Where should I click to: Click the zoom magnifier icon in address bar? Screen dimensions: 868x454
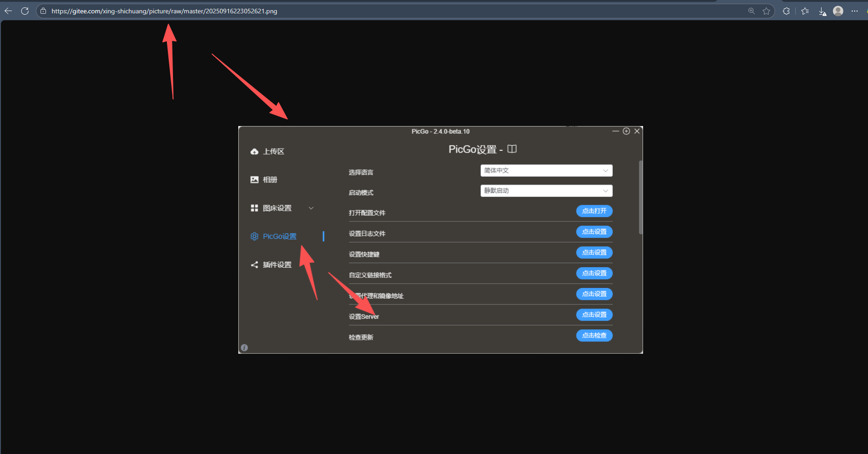tap(751, 11)
